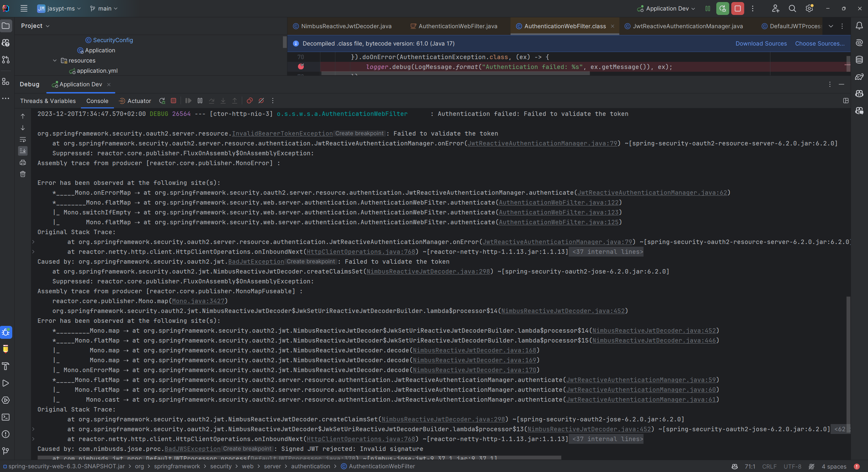Open JwtReactiveAuthenticationManager.java:79 stack trace link

pyautogui.click(x=542, y=143)
